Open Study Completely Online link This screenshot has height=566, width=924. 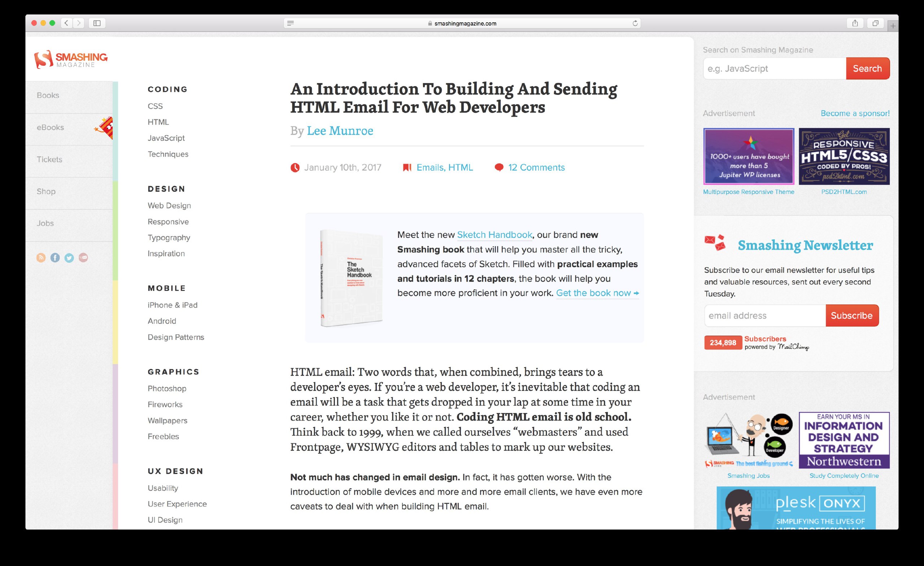844,476
